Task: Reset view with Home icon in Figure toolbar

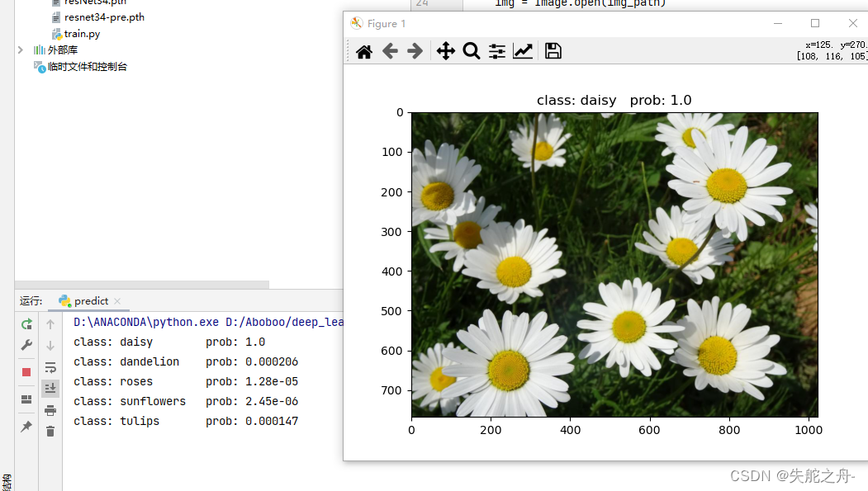Action: [363, 51]
